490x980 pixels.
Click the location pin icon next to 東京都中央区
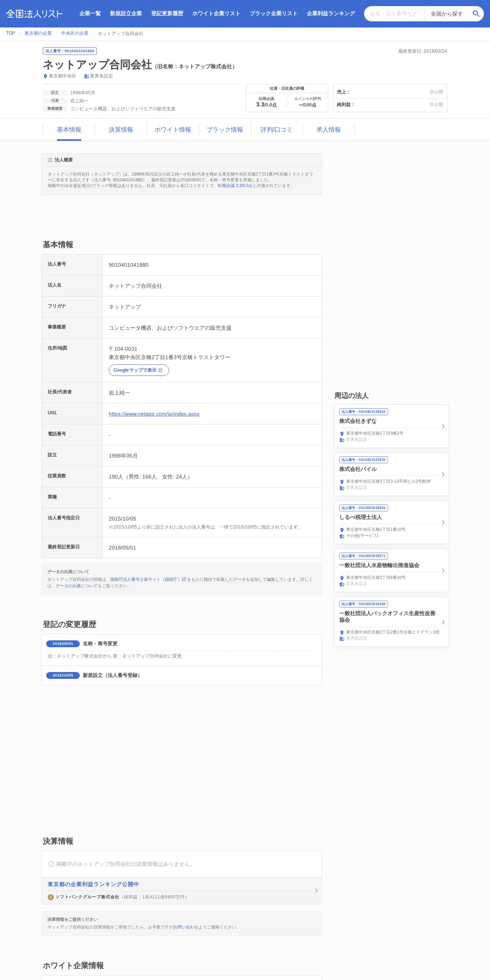45,76
